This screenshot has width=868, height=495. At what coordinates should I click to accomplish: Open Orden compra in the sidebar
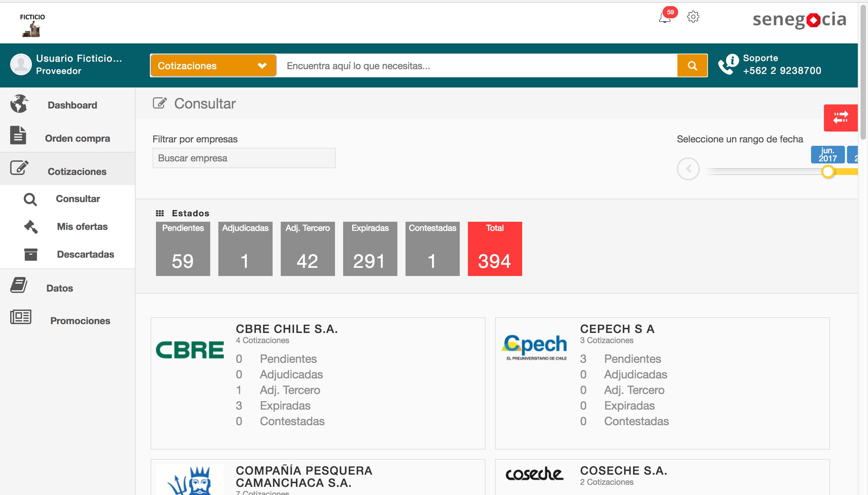78,138
